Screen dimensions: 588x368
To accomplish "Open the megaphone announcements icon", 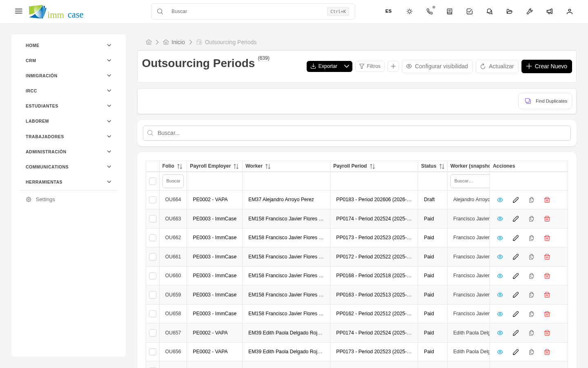I will tap(550, 11).
